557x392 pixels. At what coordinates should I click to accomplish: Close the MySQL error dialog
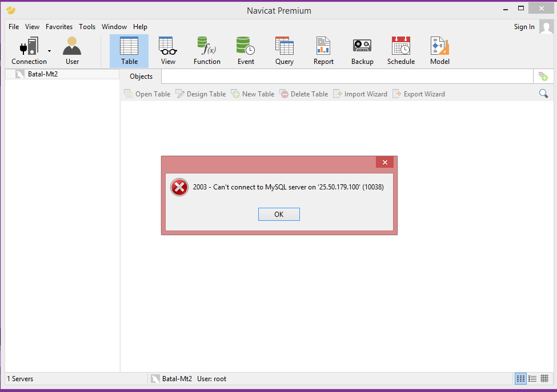point(384,163)
